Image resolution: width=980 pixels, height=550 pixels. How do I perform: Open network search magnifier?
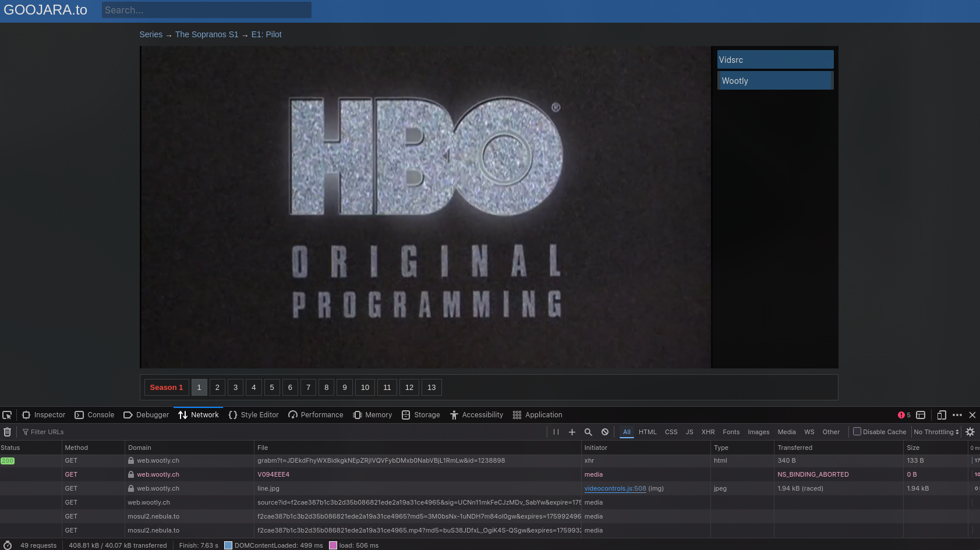pos(588,432)
